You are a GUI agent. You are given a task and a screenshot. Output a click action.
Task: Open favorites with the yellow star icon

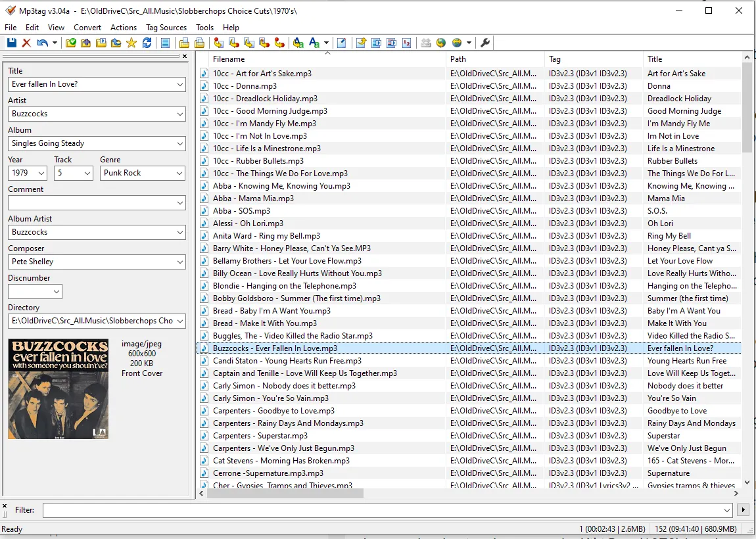(131, 43)
